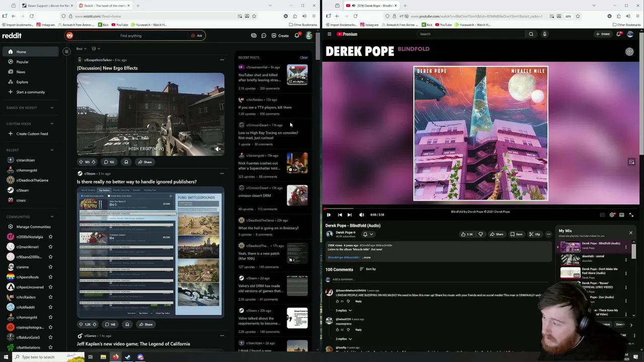The height and width of the screenshot is (362, 644).
Task: Toggle YouTube subtitles CC button
Action: pos(602,215)
